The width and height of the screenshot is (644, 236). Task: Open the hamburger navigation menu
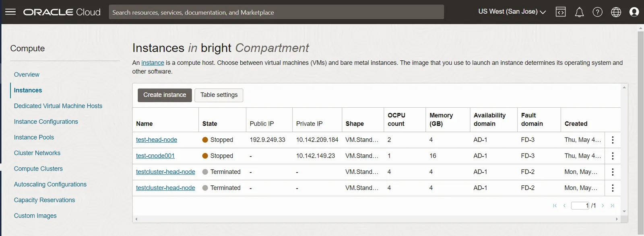tap(10, 12)
